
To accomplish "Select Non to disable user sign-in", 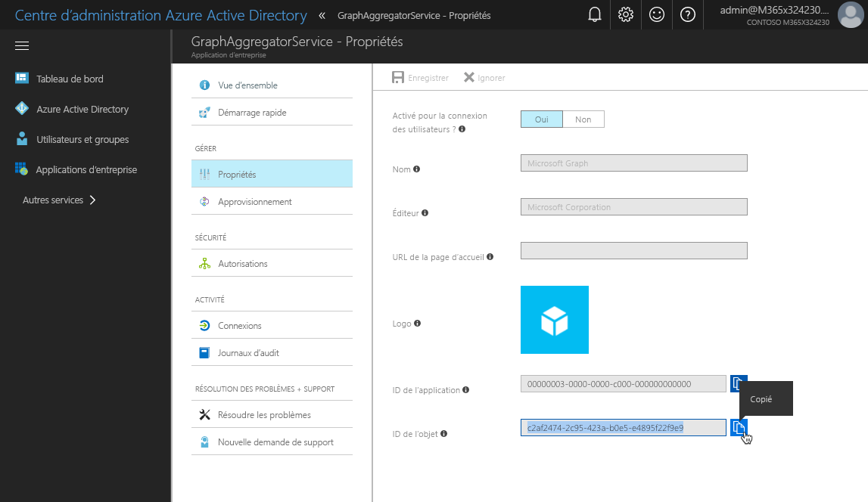I will click(583, 119).
